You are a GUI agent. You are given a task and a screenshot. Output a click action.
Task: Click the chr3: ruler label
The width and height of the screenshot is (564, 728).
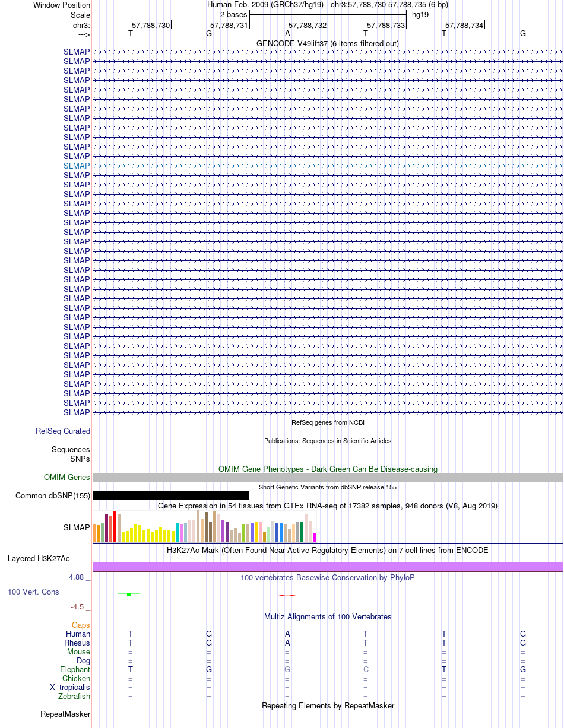pos(81,25)
